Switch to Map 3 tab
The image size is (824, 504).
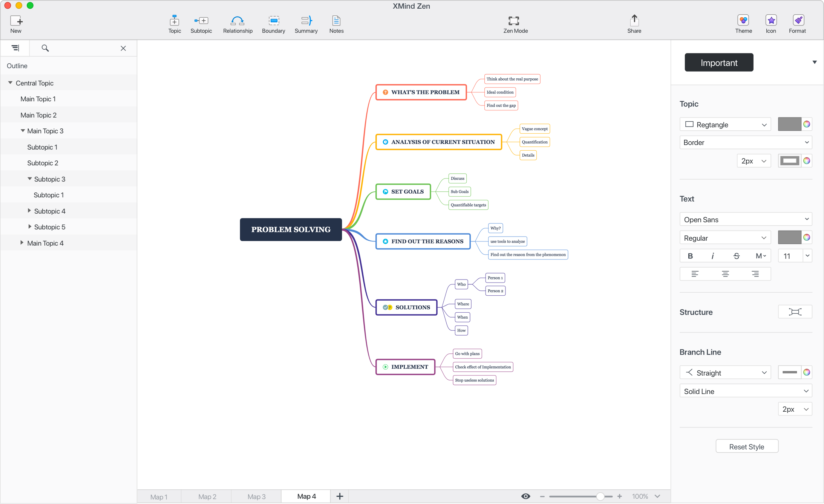[x=256, y=495]
